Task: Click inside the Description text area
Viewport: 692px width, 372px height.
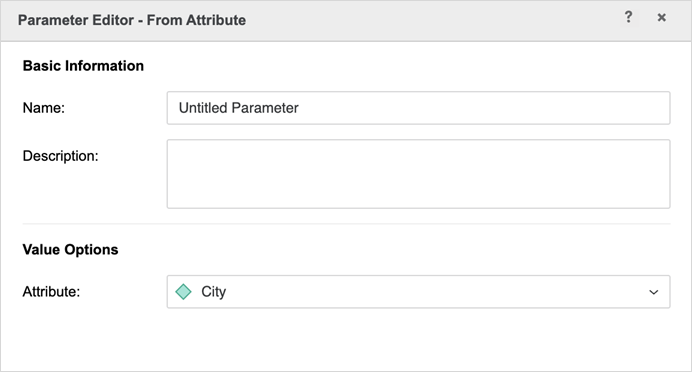Action: (418, 174)
